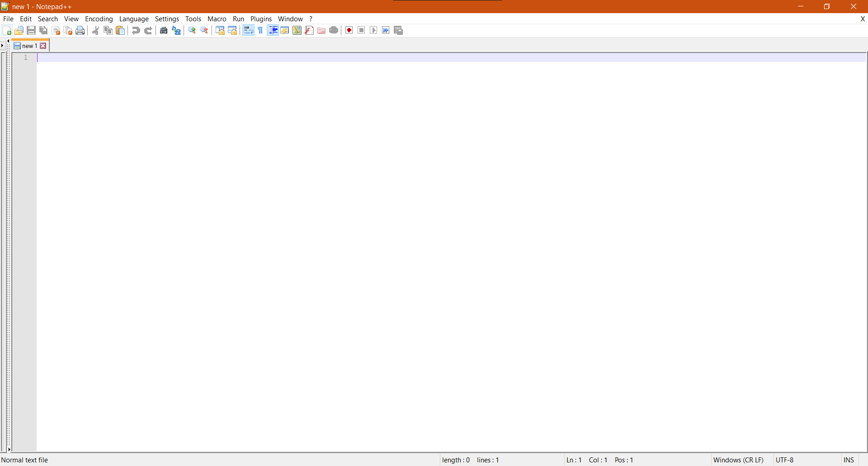Click the Undo arrow icon
Image resolution: width=868 pixels, height=466 pixels.
point(136,30)
